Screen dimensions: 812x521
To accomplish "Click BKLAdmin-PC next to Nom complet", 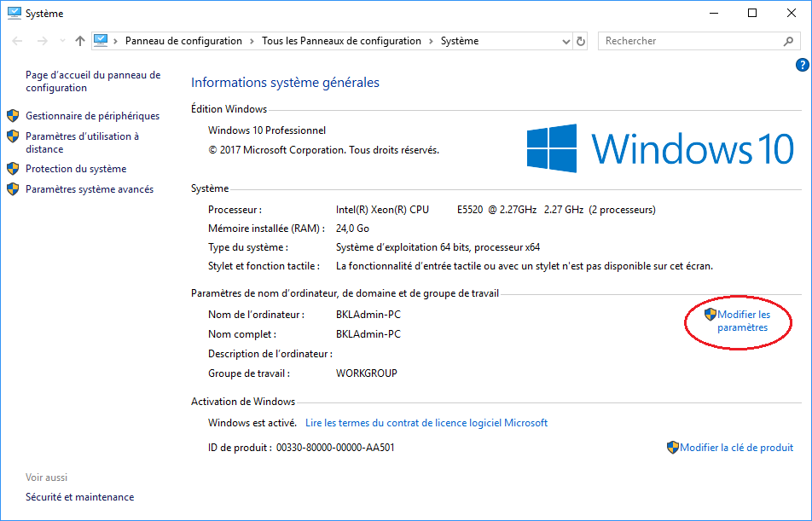I will [368, 334].
